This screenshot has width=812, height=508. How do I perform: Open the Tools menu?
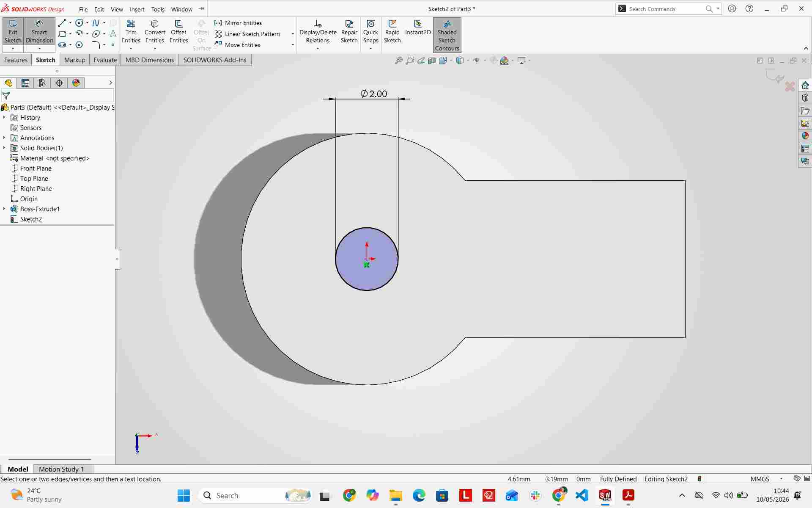pyautogui.click(x=158, y=9)
